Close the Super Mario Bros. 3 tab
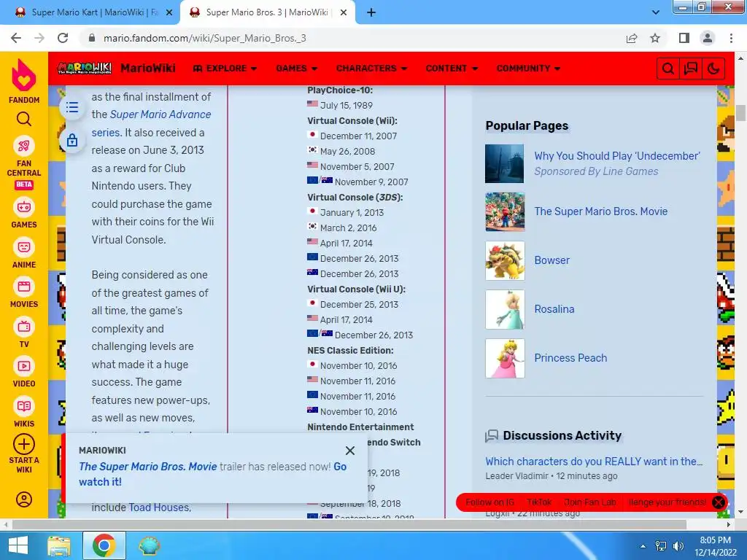Screen dimensions: 747x560 pyautogui.click(x=344, y=13)
